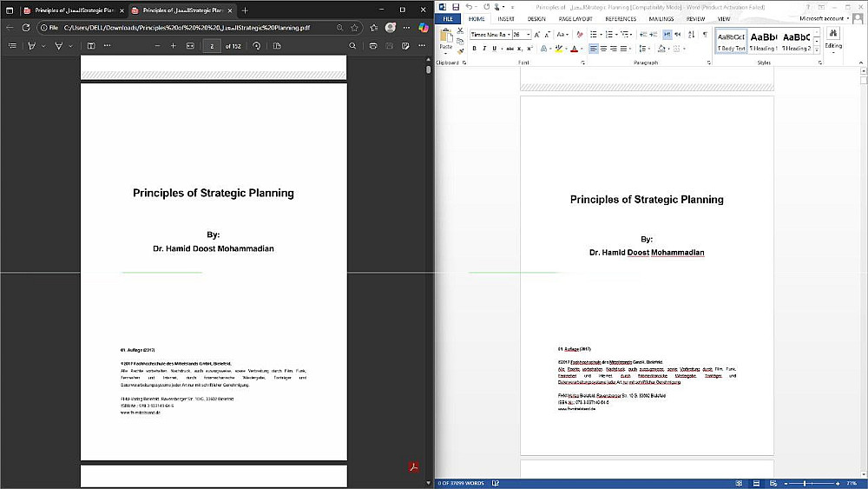The height and width of the screenshot is (489, 868).
Task: Expand Numbering dropdown arrow in Word
Action: 615,35
